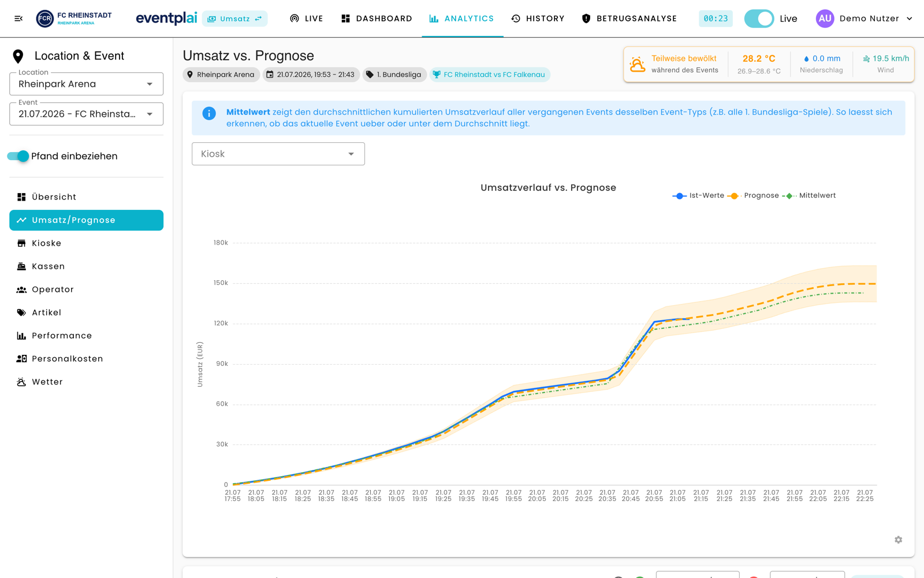Click the FC Rheinstadt vs FC Falkenau chip
This screenshot has width=924, height=578.
tap(489, 75)
